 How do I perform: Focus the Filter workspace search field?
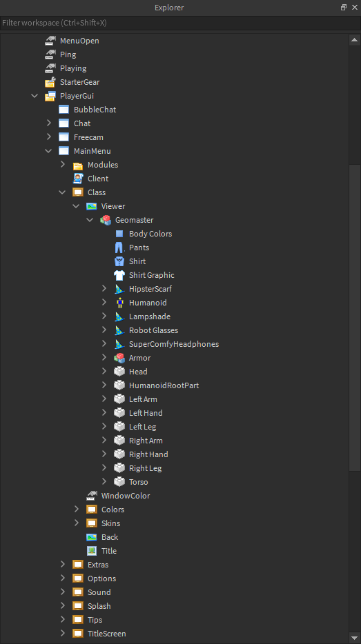[180, 23]
